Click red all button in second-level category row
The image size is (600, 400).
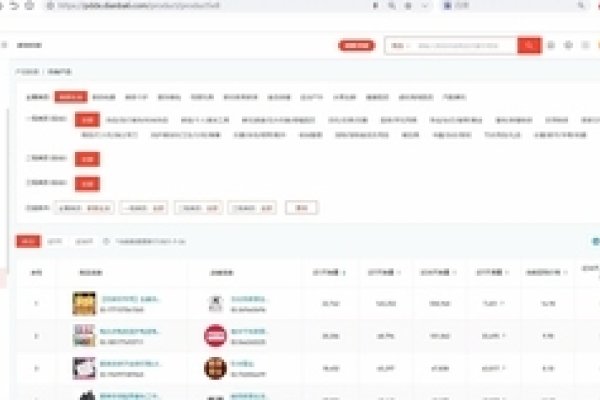tap(88, 159)
